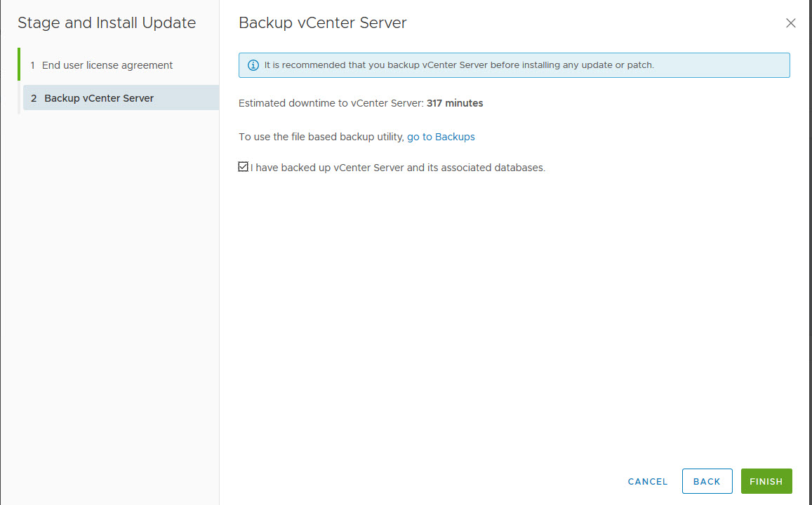Click the green completed-step indicator bar
812x505 pixels.
tap(19, 65)
